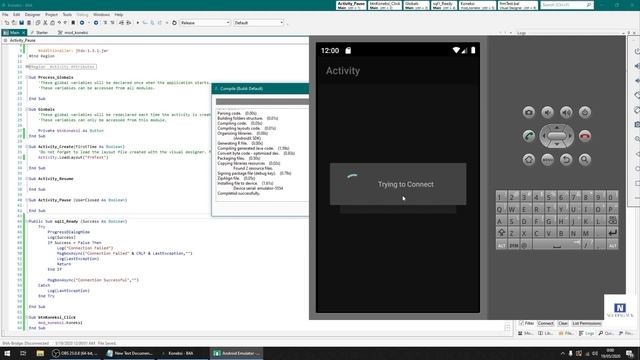Open the Tools menu
Viewport: 640px width, 360px height.
[67, 15]
